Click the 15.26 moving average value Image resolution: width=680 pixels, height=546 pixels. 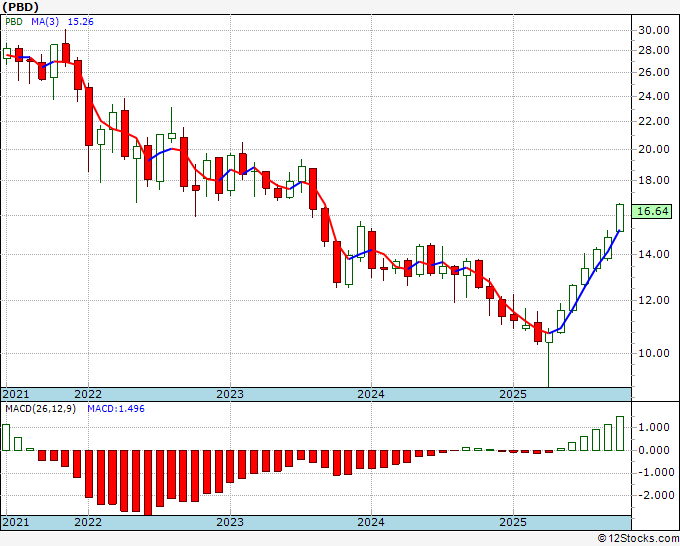81,22
